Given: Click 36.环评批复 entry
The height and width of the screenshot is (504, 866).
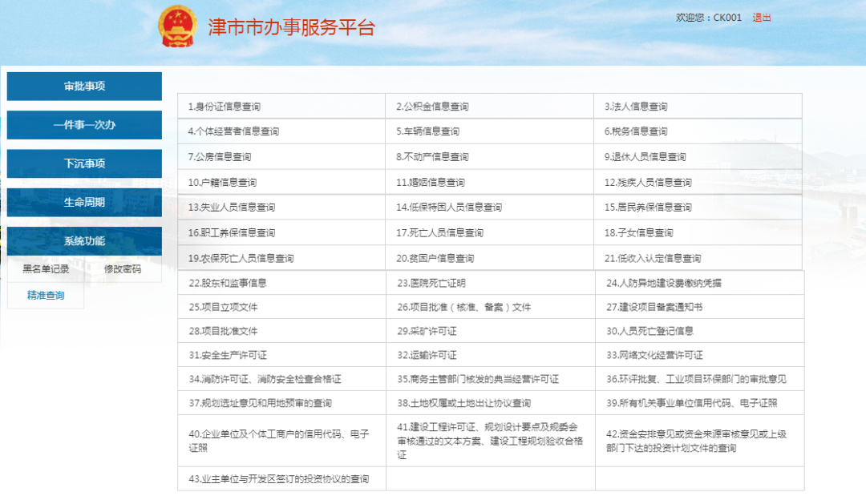Looking at the screenshot, I should (x=697, y=379).
